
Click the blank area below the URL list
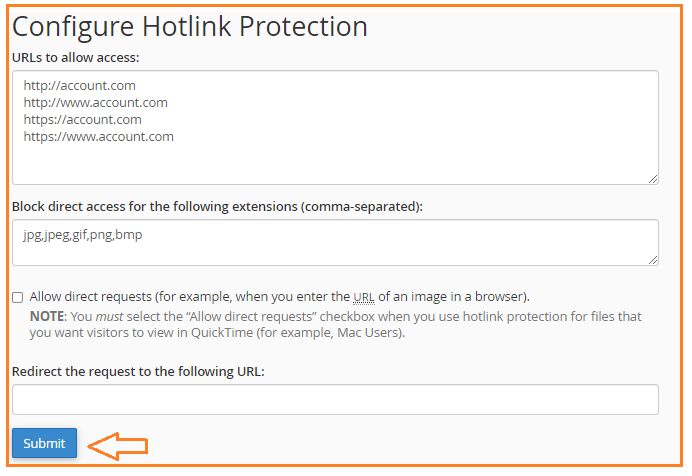point(335,162)
